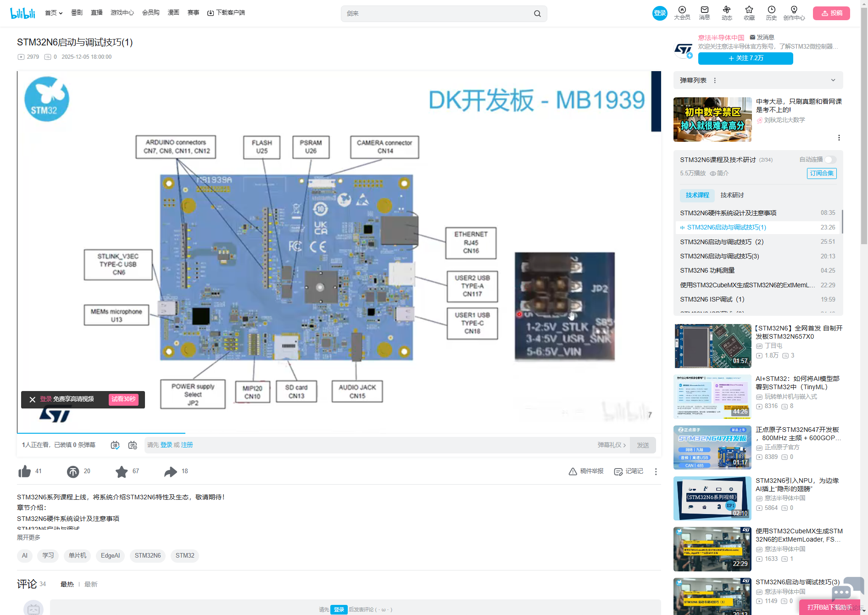
Task: Open the 创作中心 creator center icon
Action: point(794,13)
